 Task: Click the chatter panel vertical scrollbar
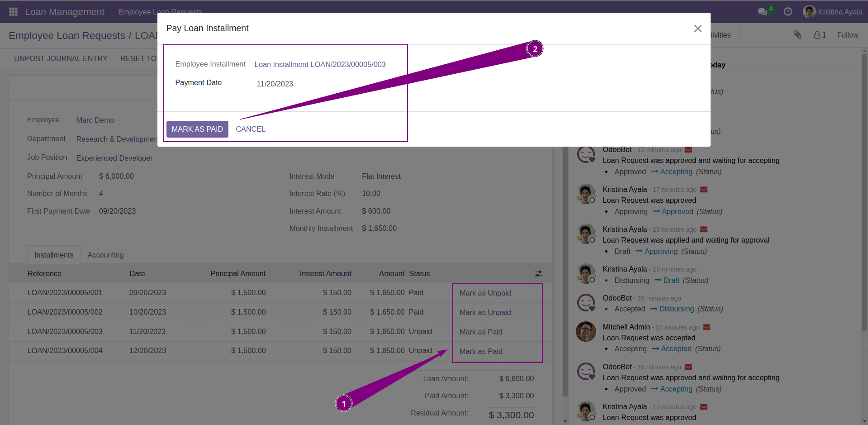coord(864,190)
